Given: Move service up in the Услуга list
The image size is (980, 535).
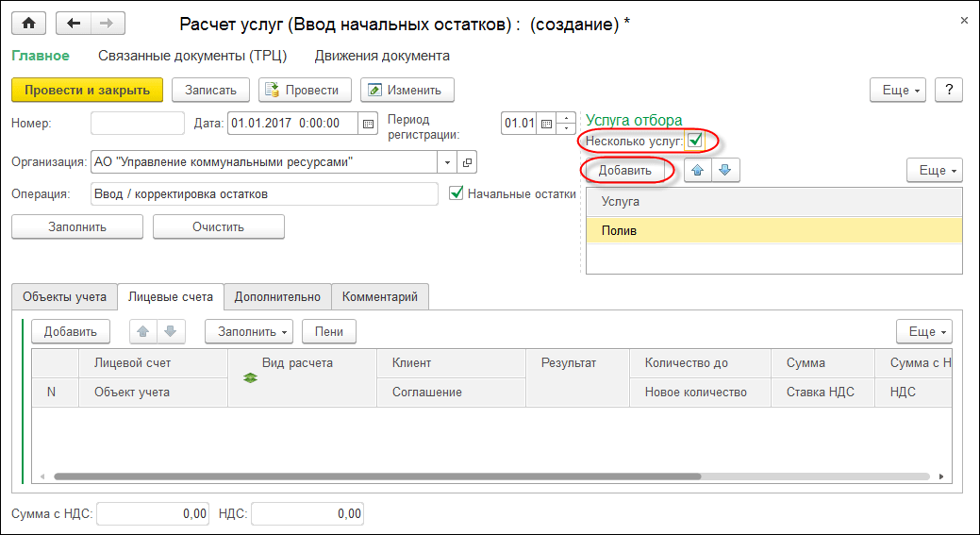Looking at the screenshot, I should click(698, 171).
